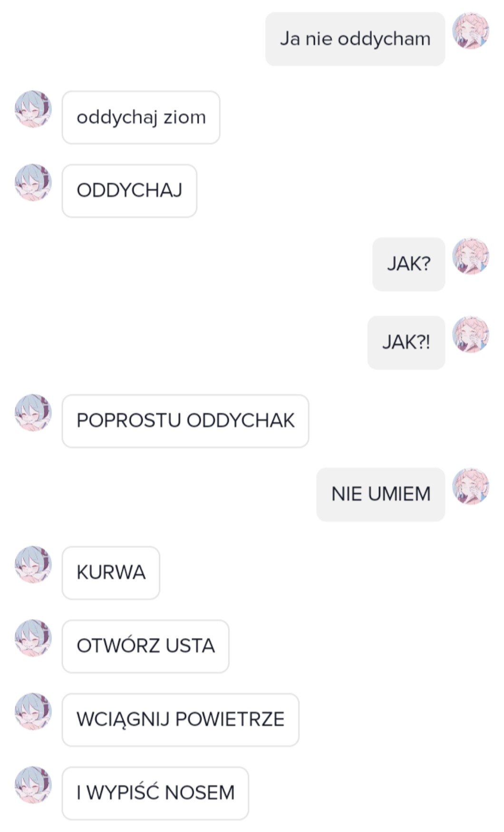504x832 pixels.
Task: Open the avatar next to "WCIĄGNIJ POWIETRZE"
Action: coord(33,711)
